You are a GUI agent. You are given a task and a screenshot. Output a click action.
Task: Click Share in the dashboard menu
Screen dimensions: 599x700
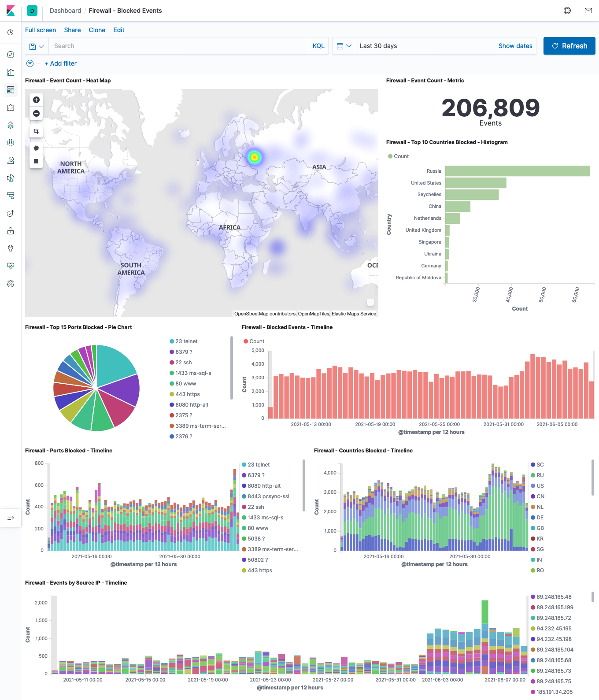click(72, 30)
